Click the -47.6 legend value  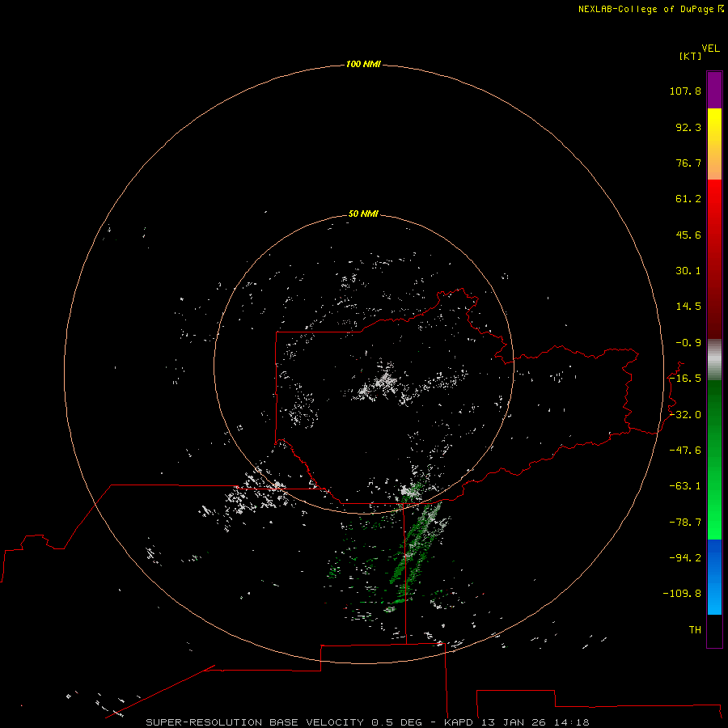point(685,451)
